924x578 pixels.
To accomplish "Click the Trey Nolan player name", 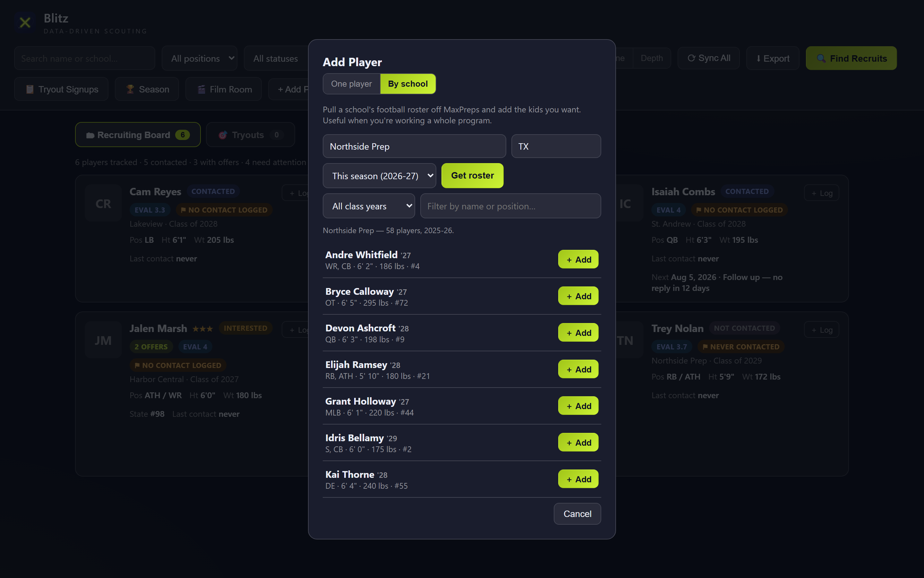I will coord(677,328).
